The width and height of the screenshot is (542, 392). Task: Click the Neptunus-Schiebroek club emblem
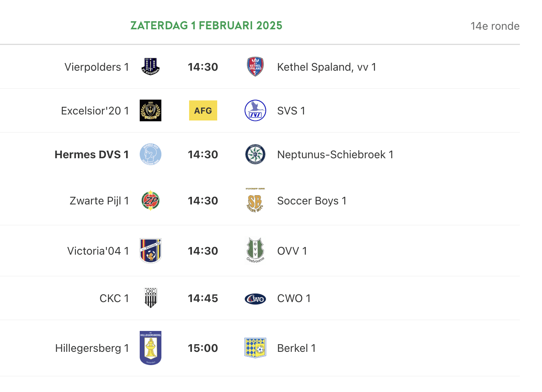click(x=255, y=154)
